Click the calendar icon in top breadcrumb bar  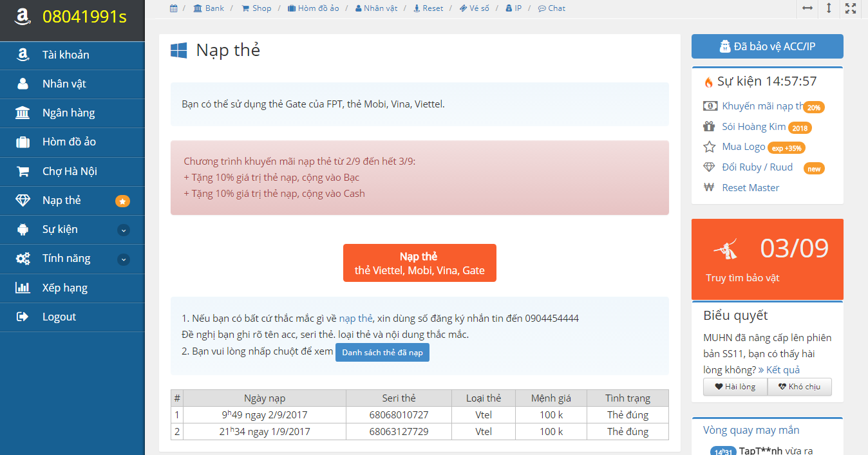click(174, 8)
